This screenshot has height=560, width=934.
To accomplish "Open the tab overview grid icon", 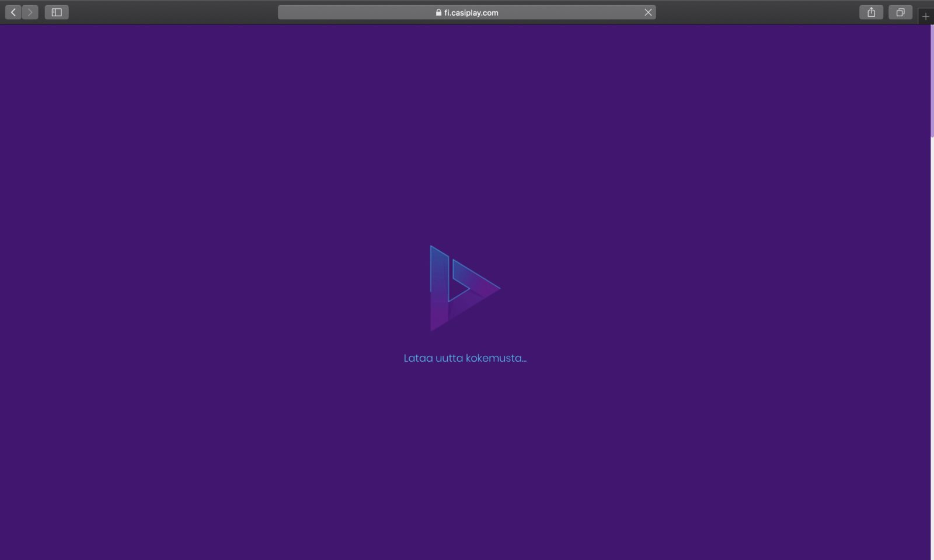I will pos(900,12).
